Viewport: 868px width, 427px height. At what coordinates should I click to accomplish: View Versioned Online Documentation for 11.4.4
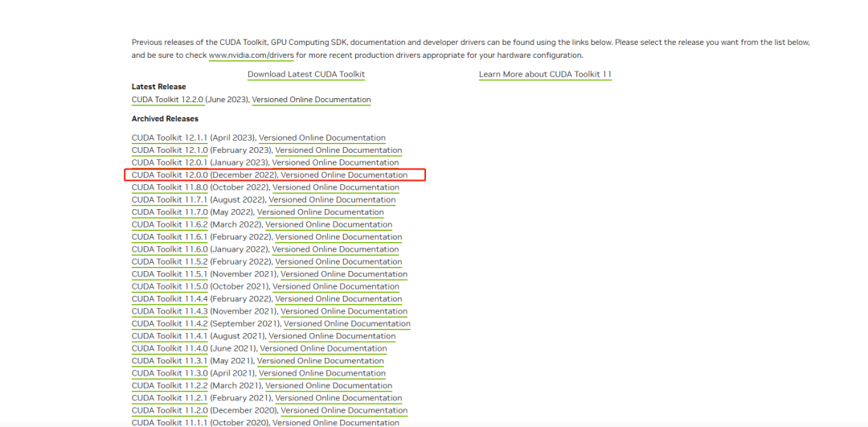click(x=339, y=299)
